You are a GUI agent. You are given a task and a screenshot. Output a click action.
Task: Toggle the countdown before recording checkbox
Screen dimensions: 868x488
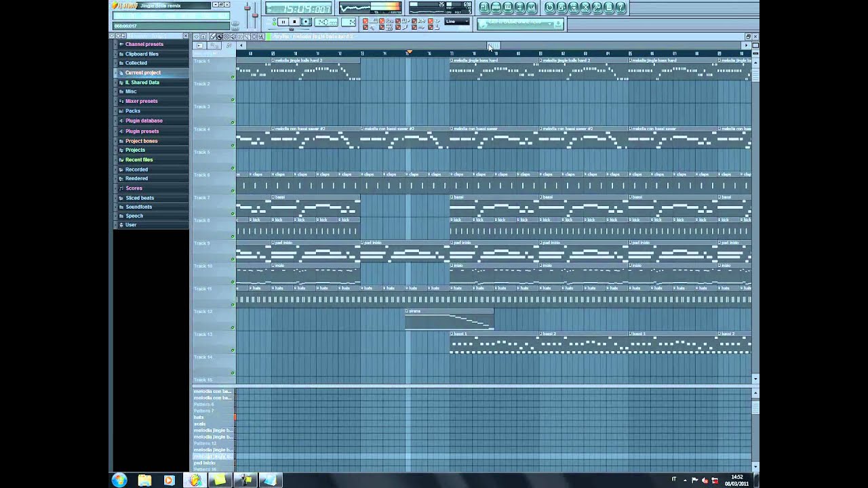pyautogui.click(x=382, y=21)
